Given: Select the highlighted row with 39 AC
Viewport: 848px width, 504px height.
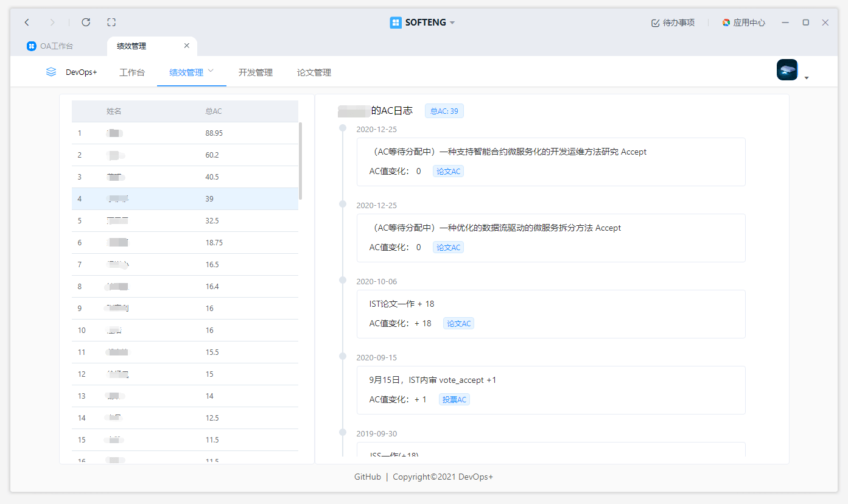Looking at the screenshot, I should click(185, 199).
